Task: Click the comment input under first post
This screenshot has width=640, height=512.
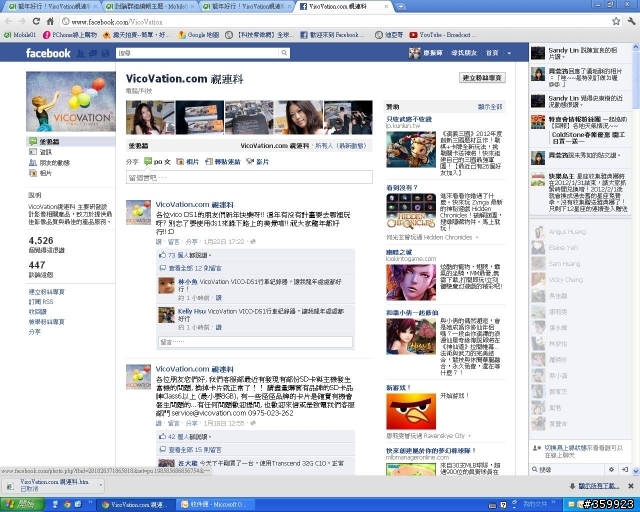Action: click(255, 342)
